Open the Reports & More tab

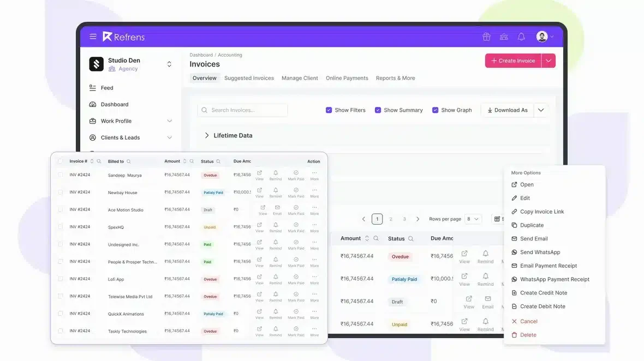pyautogui.click(x=395, y=78)
